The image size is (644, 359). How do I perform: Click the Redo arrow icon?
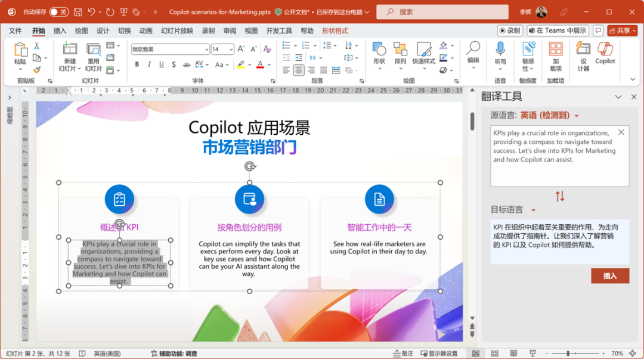point(110,12)
